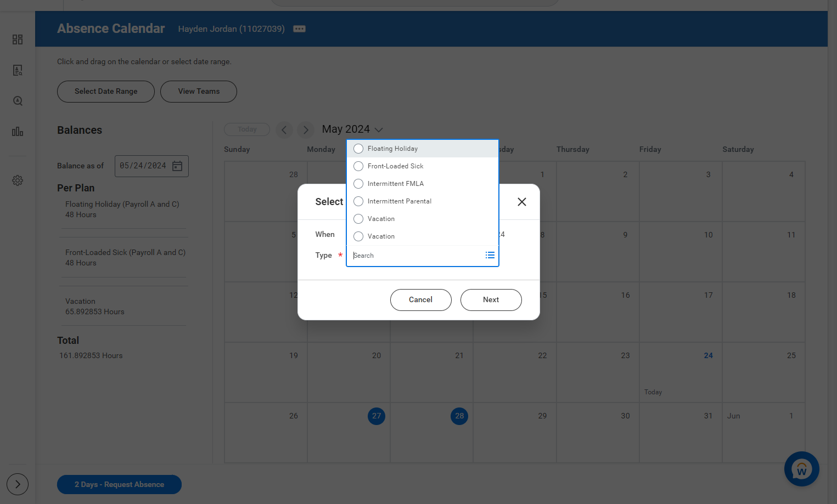The width and height of the screenshot is (837, 504).
Task: Click the Balance as of date field
Action: 151,166
